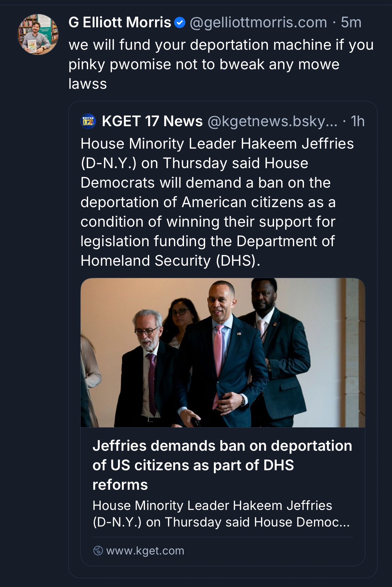Viewport: 392px width, 587px height.
Task: Click the KGET 17 News logo avatar
Action: pyautogui.click(x=88, y=122)
